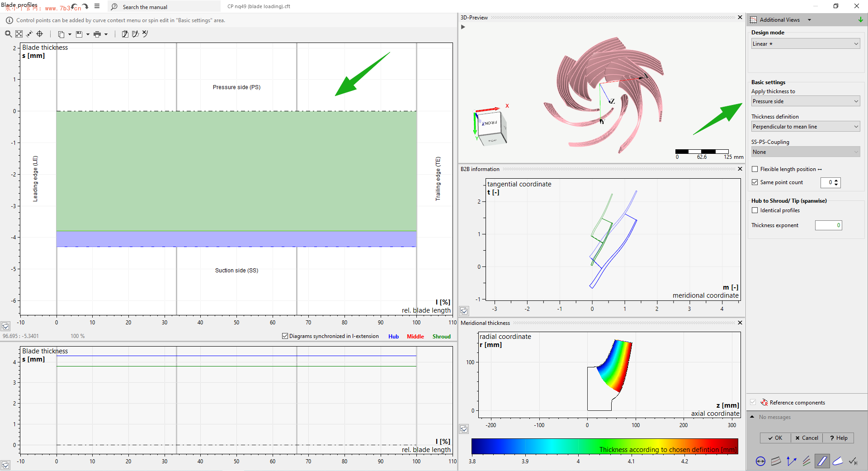Screen dimensions: 868x471
Task: Click the fit view icon in toolbar
Action: (x=19, y=34)
